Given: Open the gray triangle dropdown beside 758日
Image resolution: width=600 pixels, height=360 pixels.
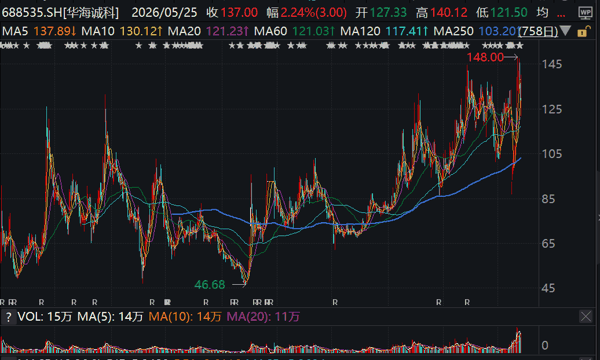Looking at the screenshot, I should tap(565, 30).
